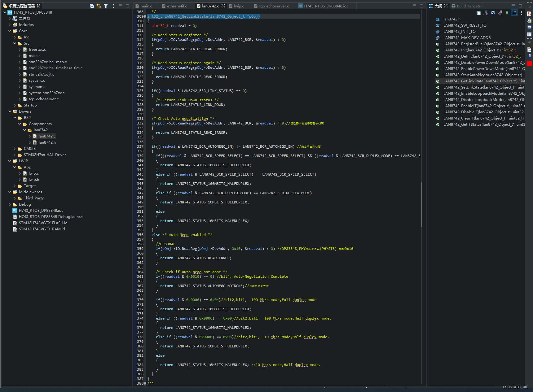
Task: Collapse all in Project Explorer toolbar
Action: point(92,6)
